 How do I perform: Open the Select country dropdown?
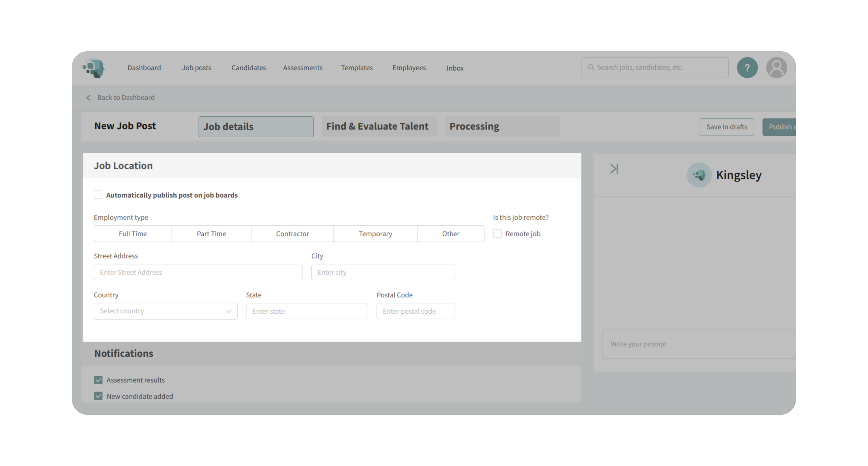(165, 311)
